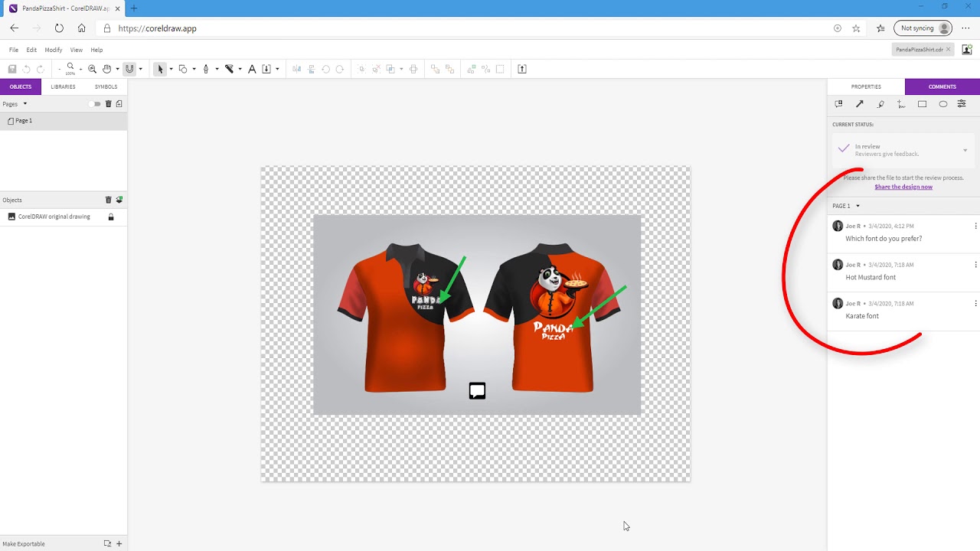The width and height of the screenshot is (980, 551).
Task: Add a new page icon
Action: 119,104
